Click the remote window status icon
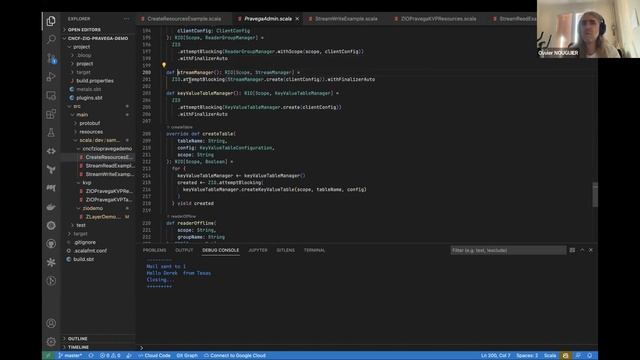 [48, 356]
